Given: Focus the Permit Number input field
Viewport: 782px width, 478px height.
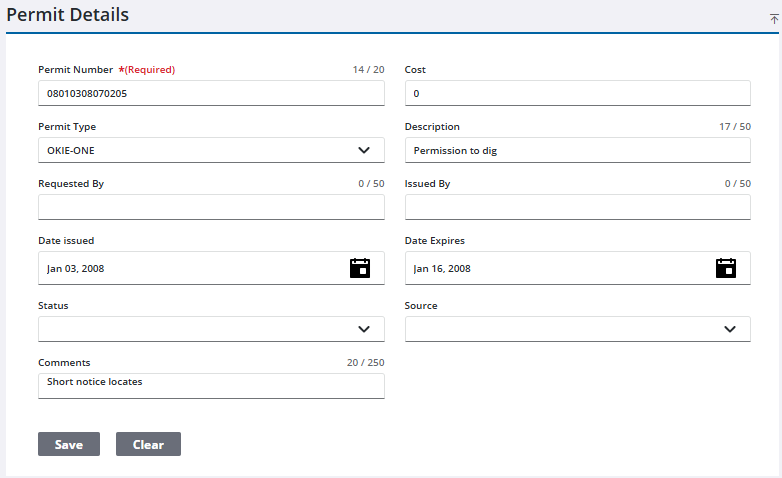Looking at the screenshot, I should (x=210, y=93).
